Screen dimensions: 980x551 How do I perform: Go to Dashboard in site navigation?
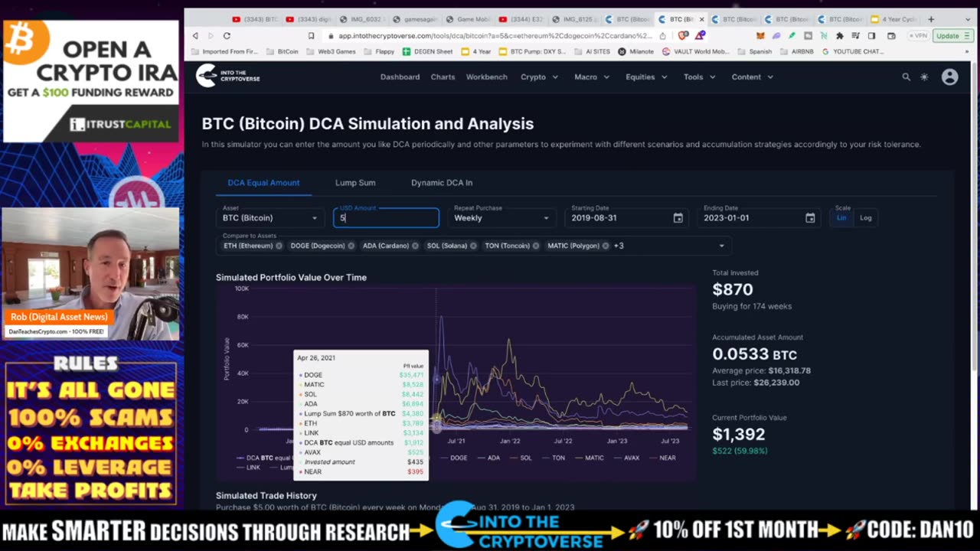(400, 77)
